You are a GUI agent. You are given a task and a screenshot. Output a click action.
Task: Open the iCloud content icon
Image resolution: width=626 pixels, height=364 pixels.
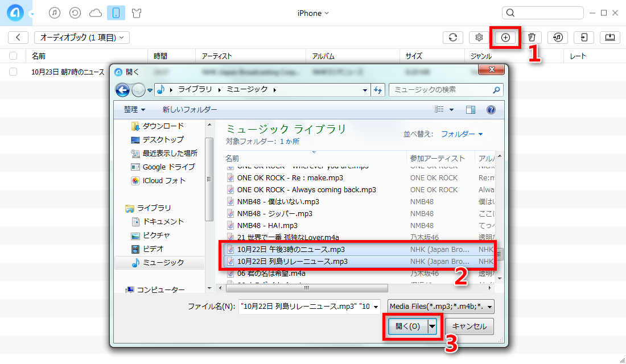96,13
